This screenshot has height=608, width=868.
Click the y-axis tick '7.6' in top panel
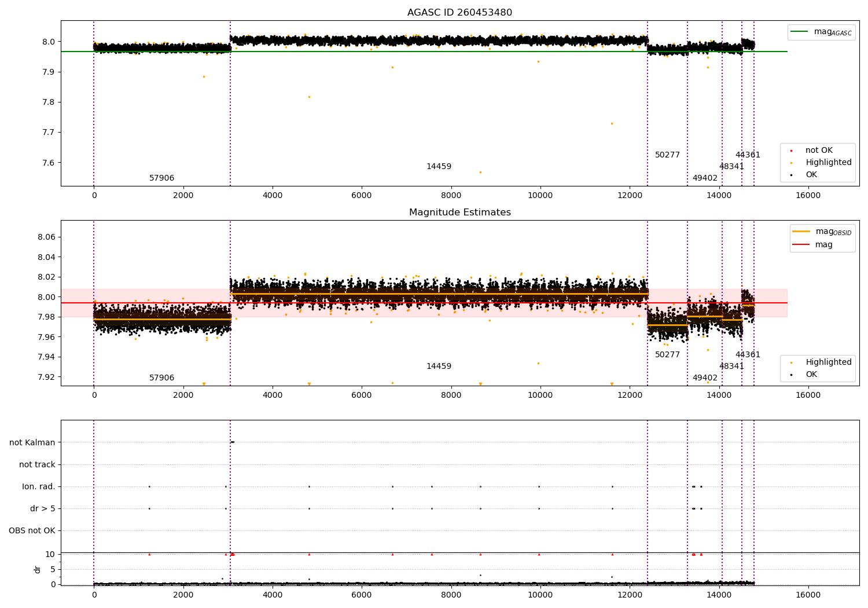(x=49, y=163)
